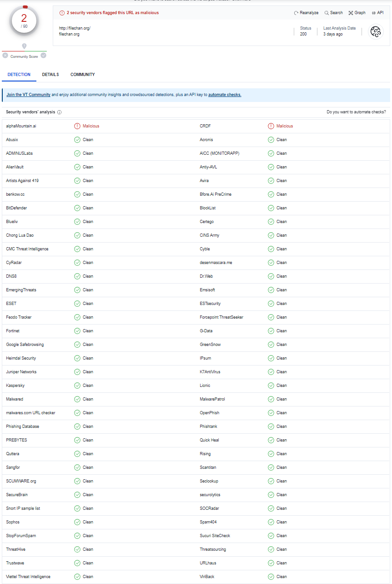Viewport: 392px width, 584px height.
Task: Click the Community Score label
Action: [x=24, y=57]
